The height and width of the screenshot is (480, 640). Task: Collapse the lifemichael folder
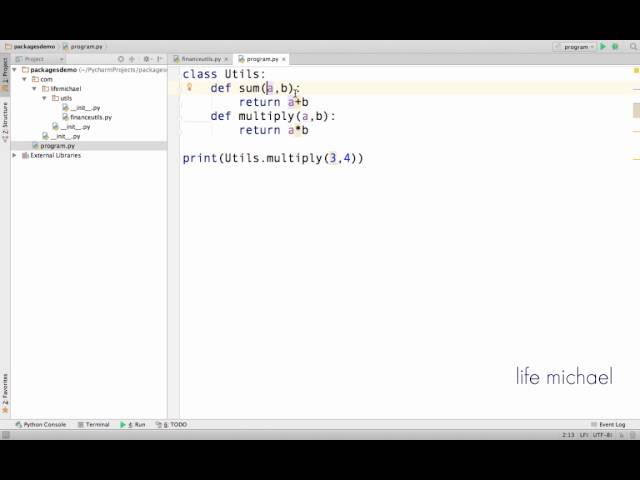click(x=34, y=89)
